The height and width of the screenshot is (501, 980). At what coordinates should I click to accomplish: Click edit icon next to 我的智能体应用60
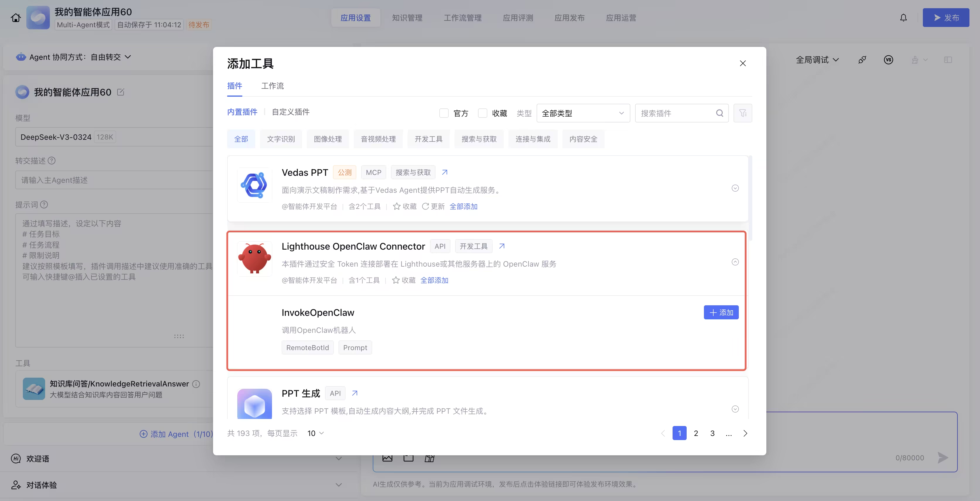(x=121, y=92)
